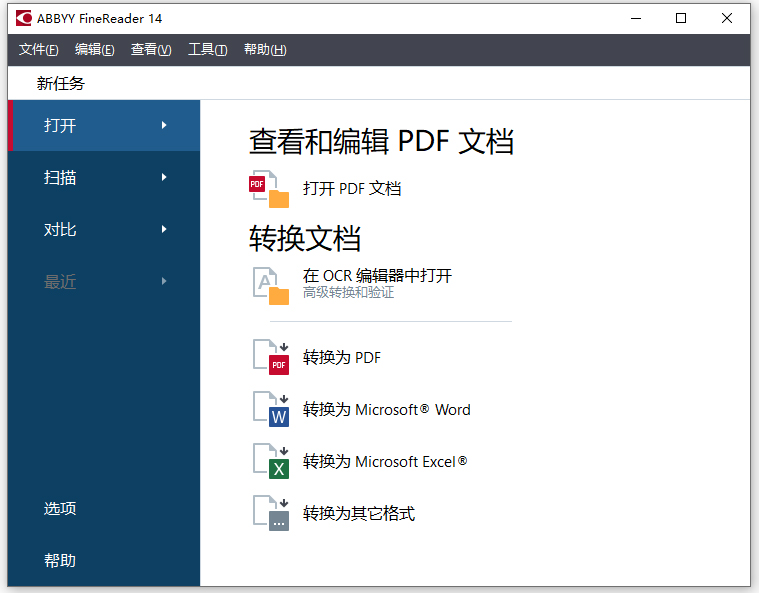Select the 打开 sidebar tab

tap(104, 125)
